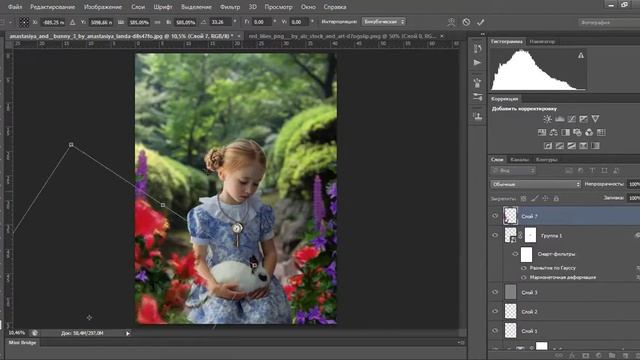Add a Curves adjustment icon
The width and height of the screenshot is (640, 360).
tap(571, 119)
